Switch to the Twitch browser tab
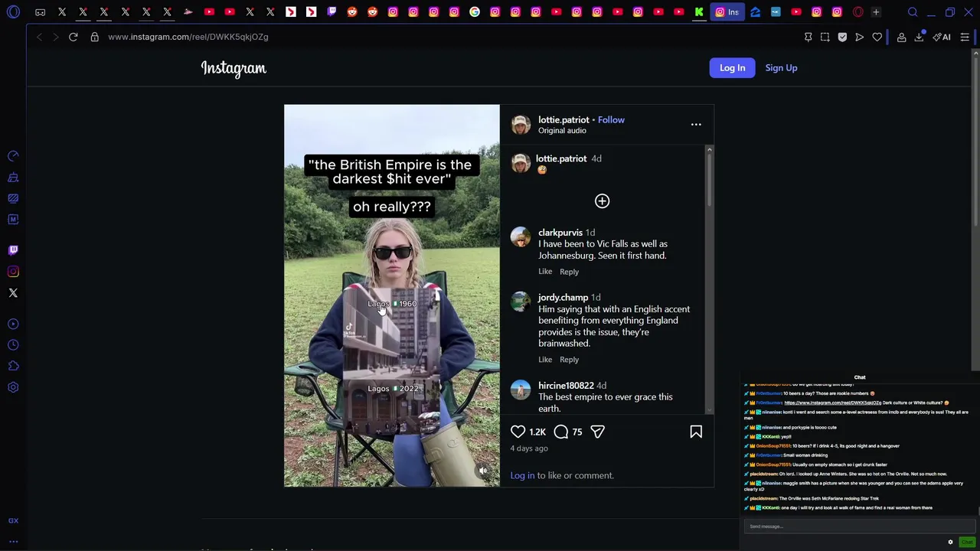980x551 pixels. (332, 12)
